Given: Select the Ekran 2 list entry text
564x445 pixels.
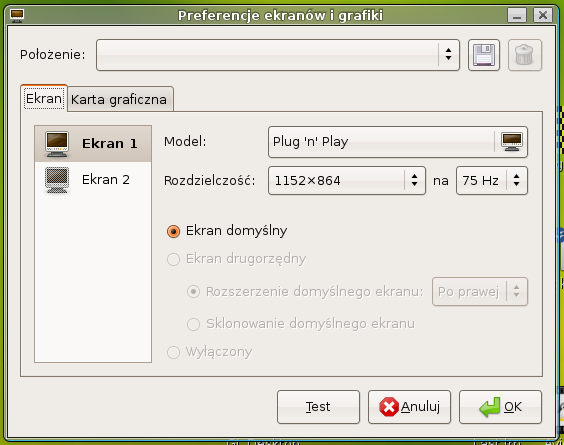Looking at the screenshot, I should pos(106,180).
